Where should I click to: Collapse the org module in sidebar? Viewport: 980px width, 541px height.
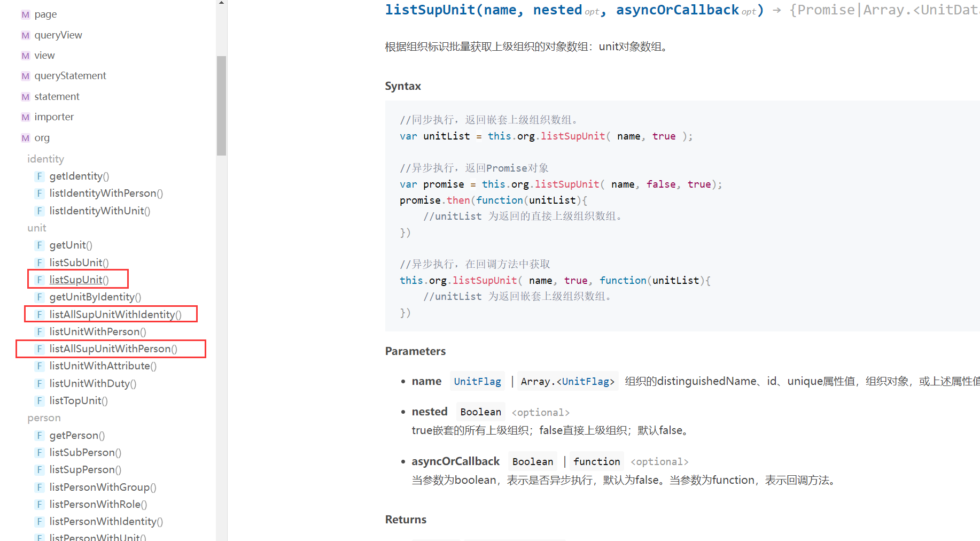pyautogui.click(x=42, y=138)
